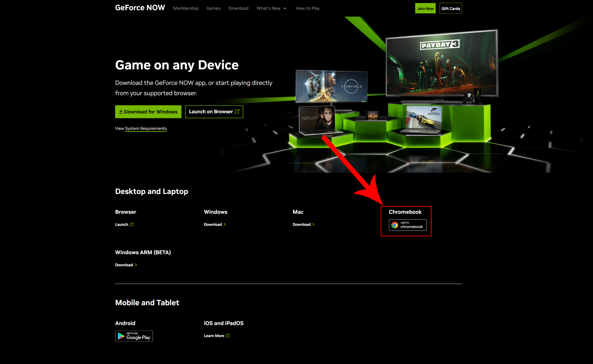Click the add to chromebook badge
The image size is (593, 364).
point(407,225)
